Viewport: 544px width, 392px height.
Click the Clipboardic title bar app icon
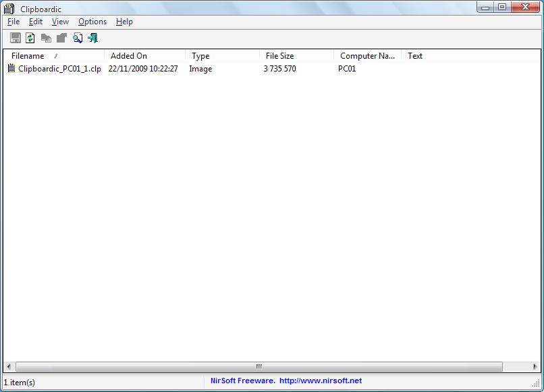[9, 9]
